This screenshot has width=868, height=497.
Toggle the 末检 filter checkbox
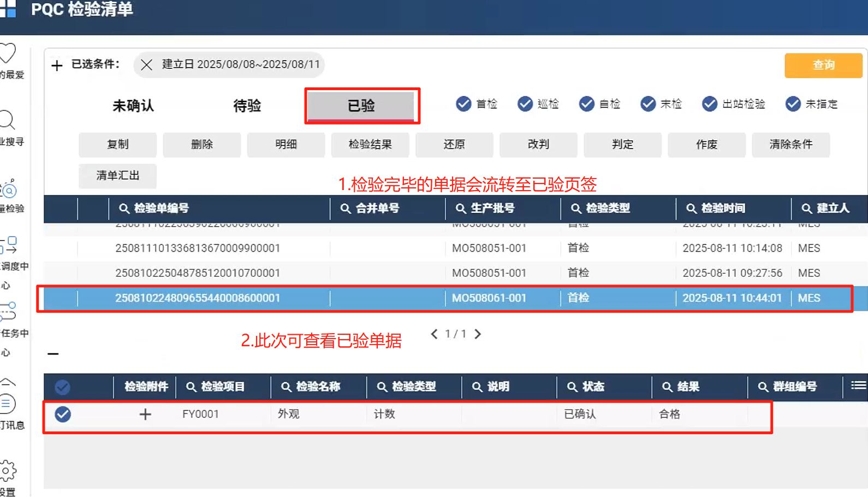click(648, 104)
